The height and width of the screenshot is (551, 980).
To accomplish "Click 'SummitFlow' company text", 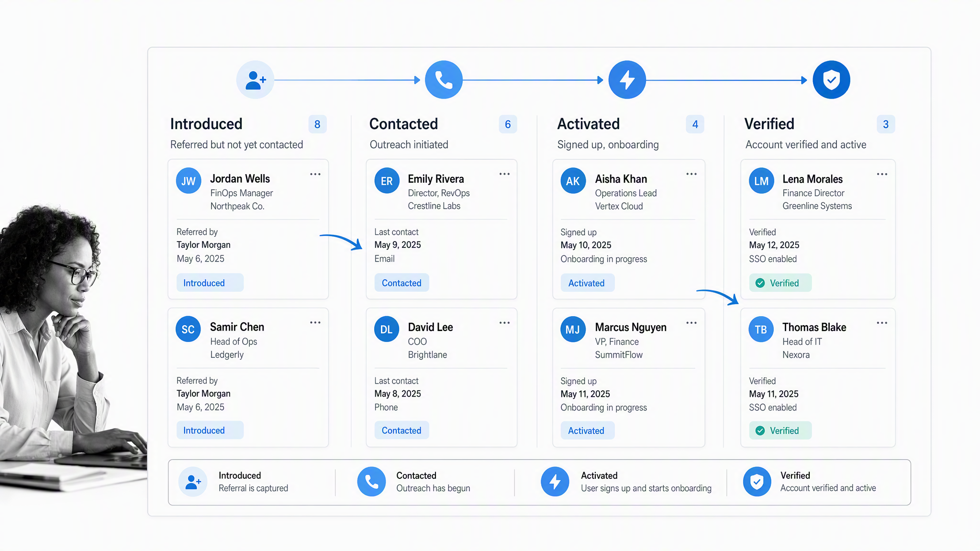I will [x=619, y=354].
